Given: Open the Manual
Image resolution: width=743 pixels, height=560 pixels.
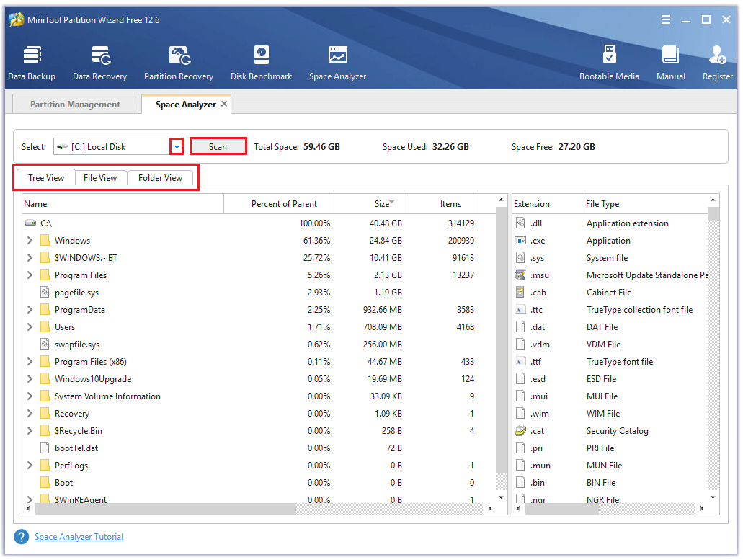Looking at the screenshot, I should pyautogui.click(x=670, y=63).
